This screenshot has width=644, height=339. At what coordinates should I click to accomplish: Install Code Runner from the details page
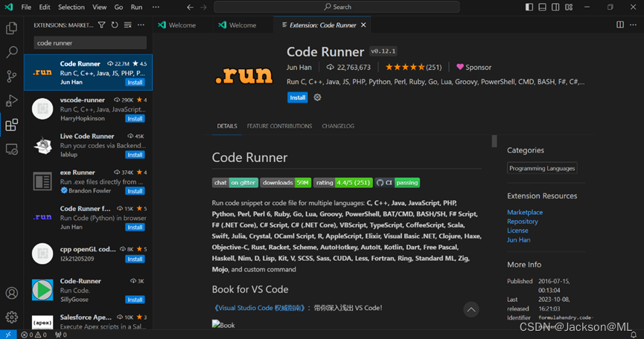pyautogui.click(x=297, y=97)
